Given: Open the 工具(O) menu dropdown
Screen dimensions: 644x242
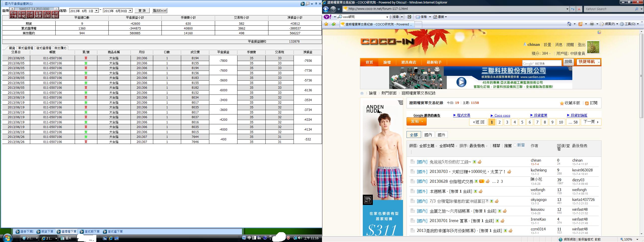Looking at the screenshot, I should point(638,24).
